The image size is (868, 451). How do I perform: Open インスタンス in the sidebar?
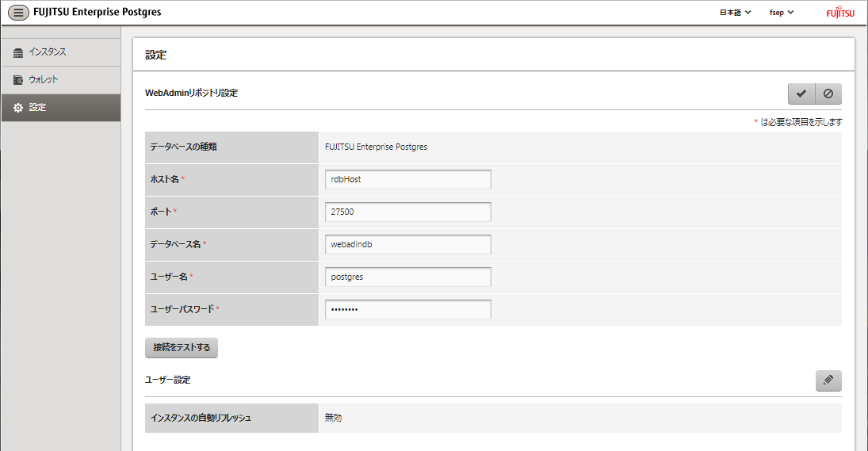61,52
